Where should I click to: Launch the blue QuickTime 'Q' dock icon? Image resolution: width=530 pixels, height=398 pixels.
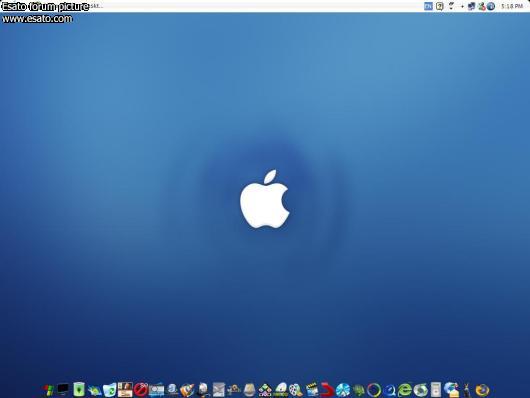(389, 390)
